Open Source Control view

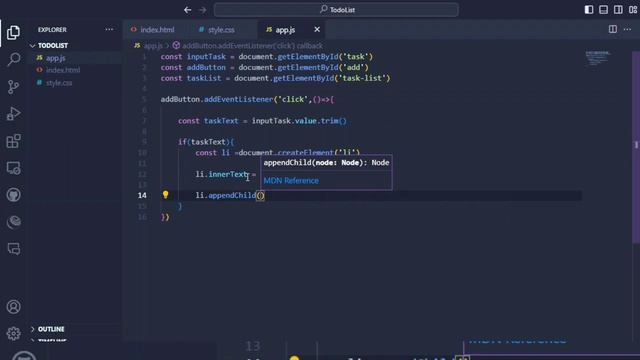[13, 87]
